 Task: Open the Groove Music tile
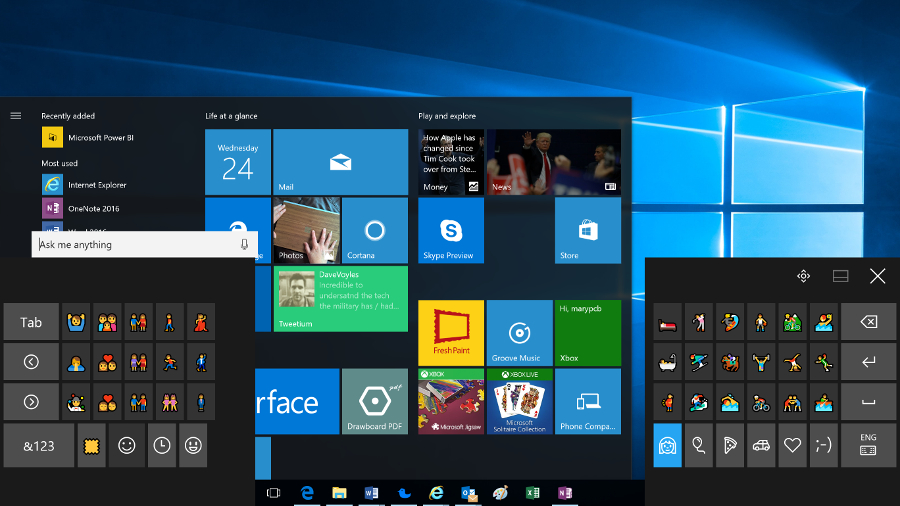tap(519, 333)
